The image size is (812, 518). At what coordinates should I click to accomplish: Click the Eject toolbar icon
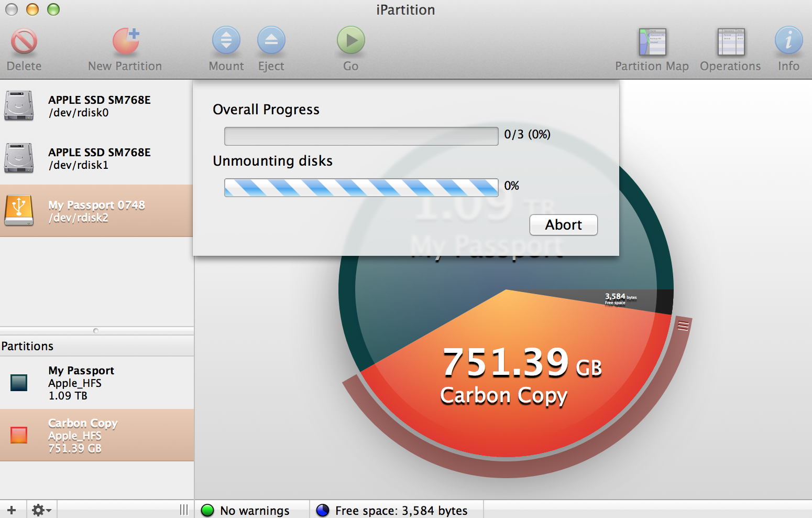point(271,40)
